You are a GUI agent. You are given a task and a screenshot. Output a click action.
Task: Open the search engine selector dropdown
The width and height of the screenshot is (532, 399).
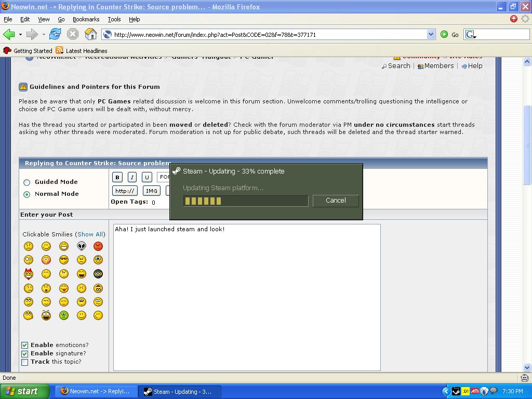(471, 34)
